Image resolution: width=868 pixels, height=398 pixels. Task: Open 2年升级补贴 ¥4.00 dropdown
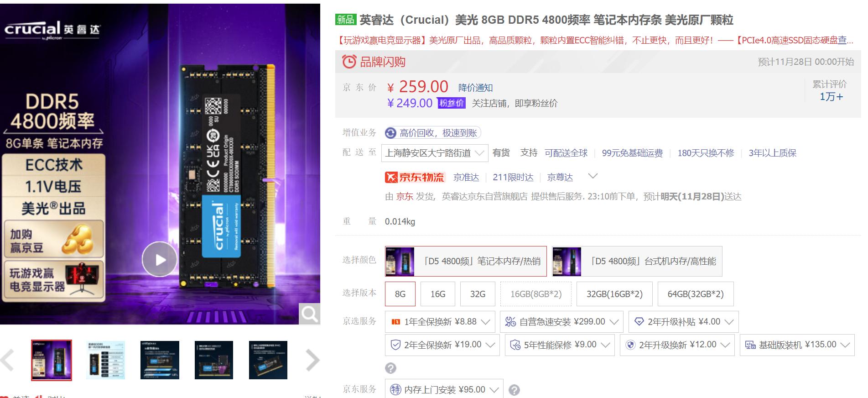[x=683, y=322]
